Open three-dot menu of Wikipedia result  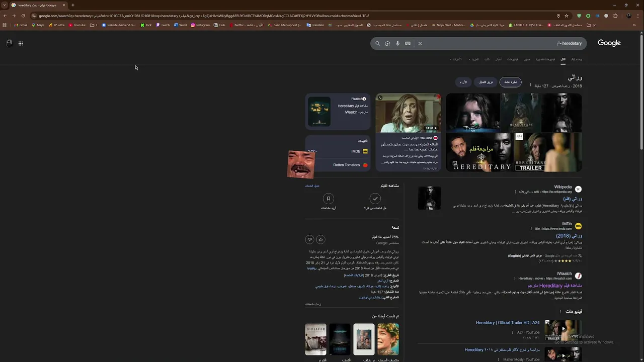515,192
